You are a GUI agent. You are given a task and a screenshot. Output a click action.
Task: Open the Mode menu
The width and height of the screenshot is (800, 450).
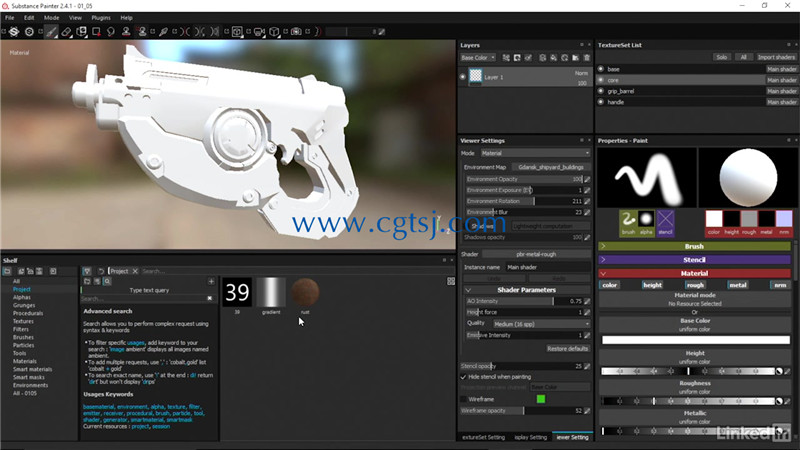point(52,17)
